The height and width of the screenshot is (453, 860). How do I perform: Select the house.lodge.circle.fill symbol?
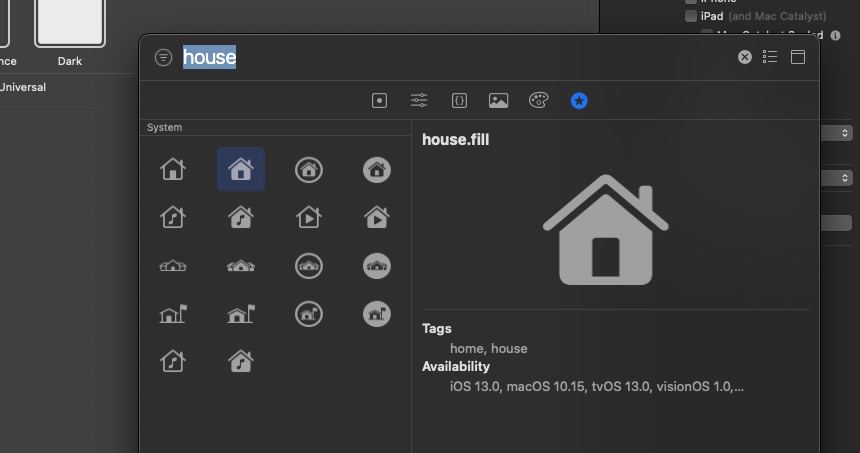[377, 266]
